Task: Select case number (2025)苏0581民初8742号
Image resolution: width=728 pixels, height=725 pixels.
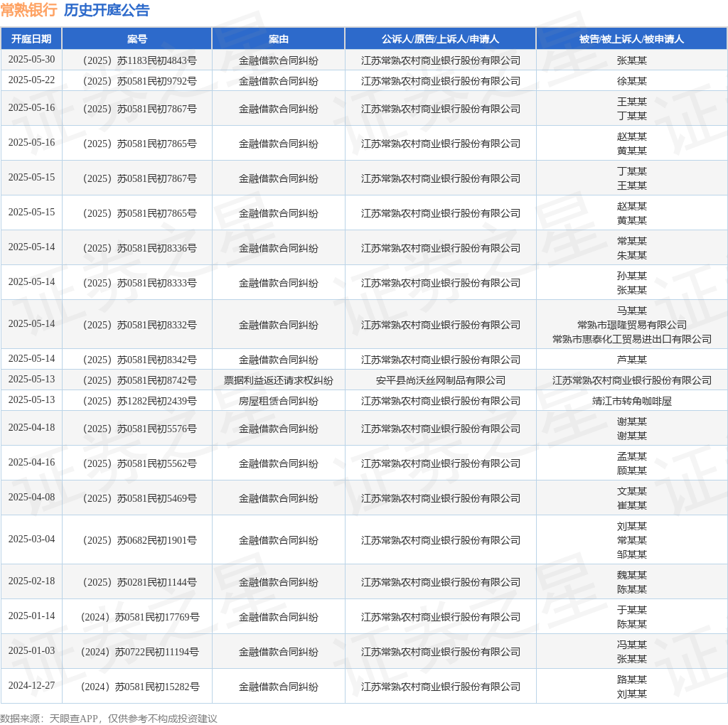Action: [139, 380]
